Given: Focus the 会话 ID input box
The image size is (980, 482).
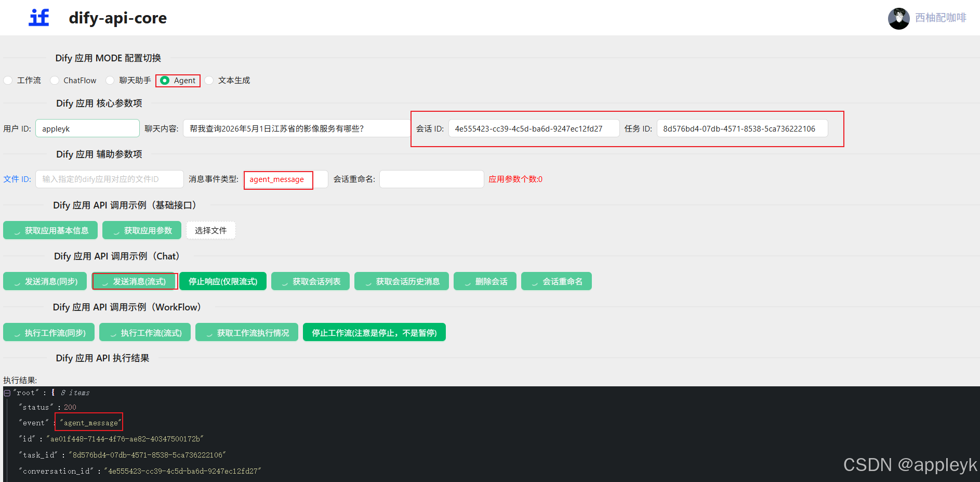Looking at the screenshot, I should (534, 128).
